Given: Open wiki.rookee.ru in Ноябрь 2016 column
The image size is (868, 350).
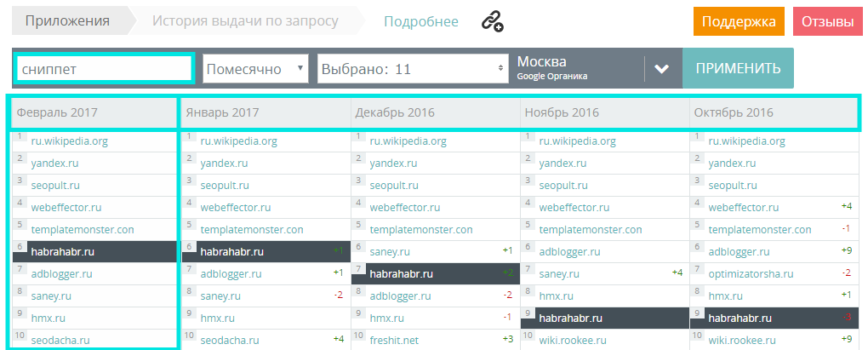Looking at the screenshot, I should point(573,341).
